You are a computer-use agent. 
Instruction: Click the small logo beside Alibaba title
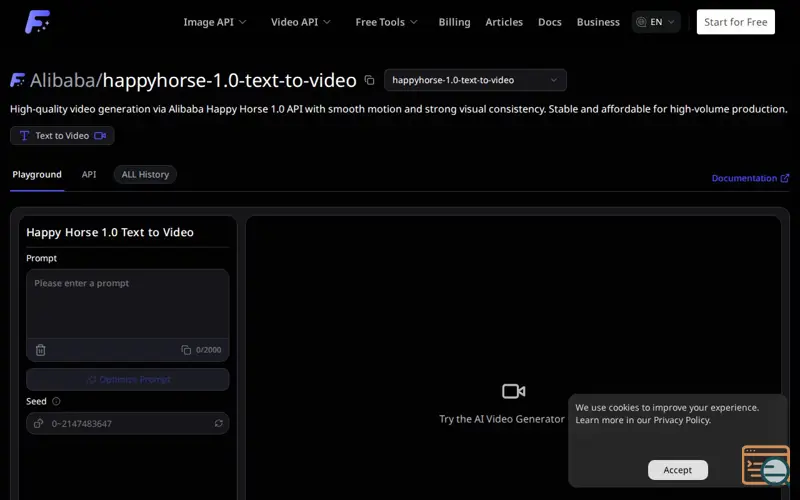(x=17, y=80)
